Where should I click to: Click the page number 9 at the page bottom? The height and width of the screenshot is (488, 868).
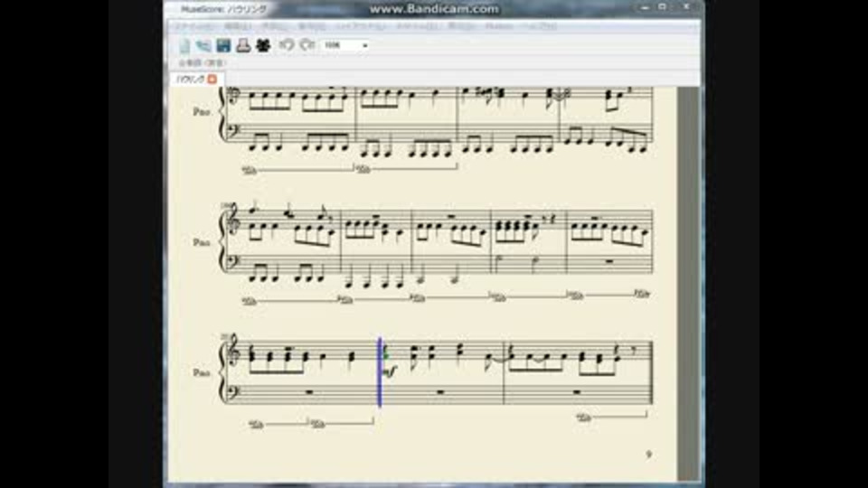point(649,455)
